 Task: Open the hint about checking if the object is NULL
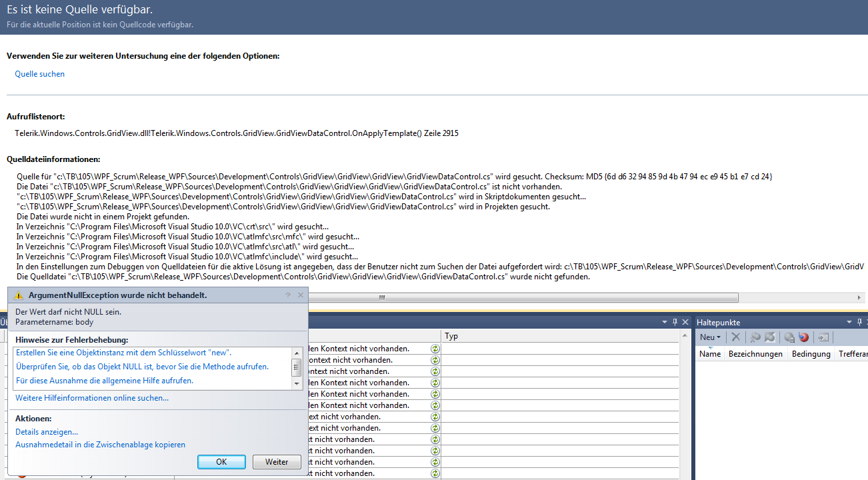pos(142,367)
